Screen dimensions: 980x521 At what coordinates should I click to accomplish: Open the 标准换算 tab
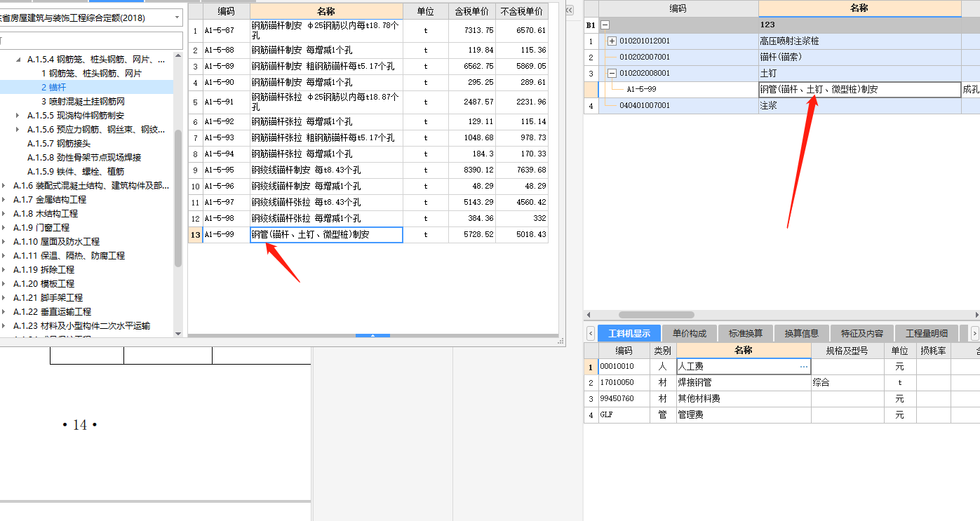[746, 333]
